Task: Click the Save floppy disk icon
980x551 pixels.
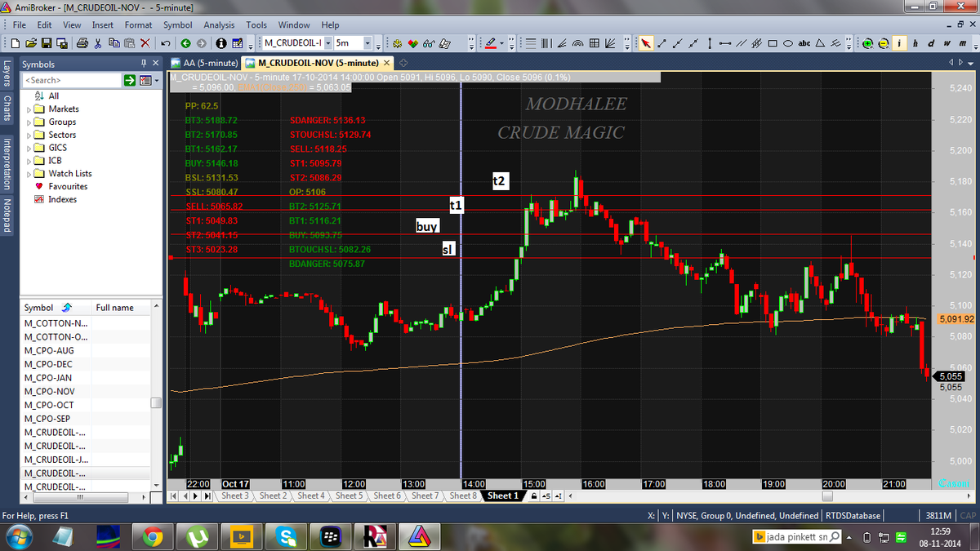Action: click(46, 43)
